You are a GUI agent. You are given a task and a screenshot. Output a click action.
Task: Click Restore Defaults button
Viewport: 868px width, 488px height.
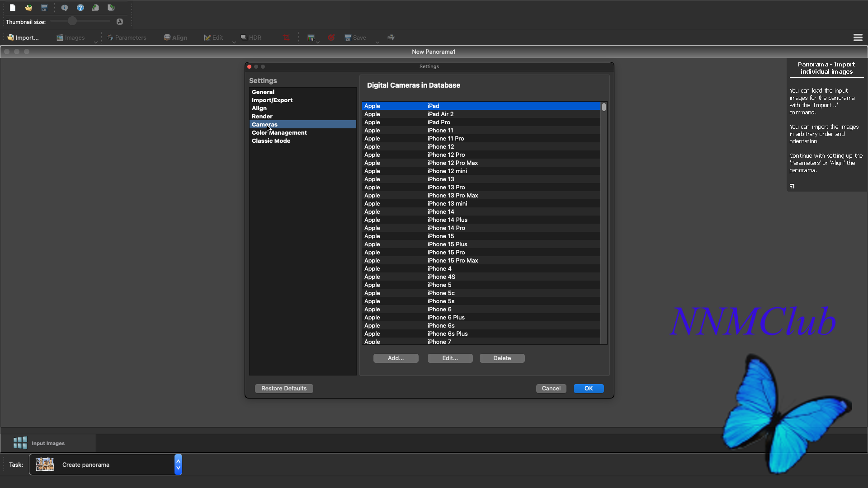(x=284, y=388)
